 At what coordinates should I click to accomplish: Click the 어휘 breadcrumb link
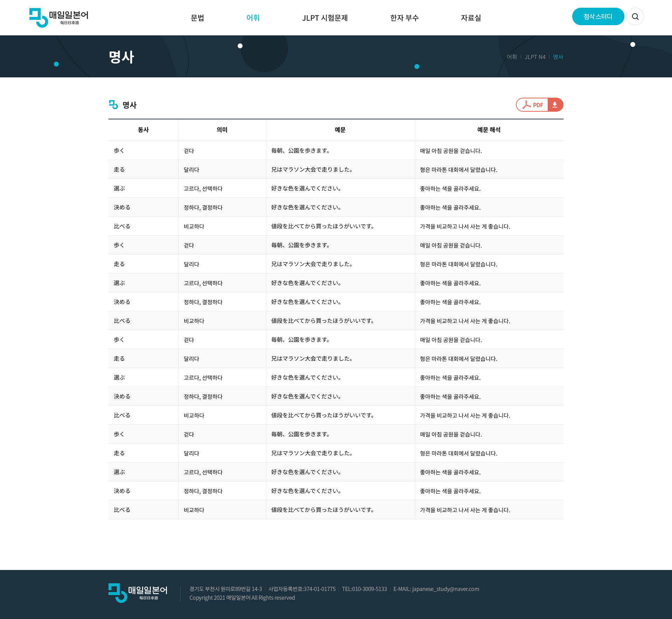[x=512, y=57]
